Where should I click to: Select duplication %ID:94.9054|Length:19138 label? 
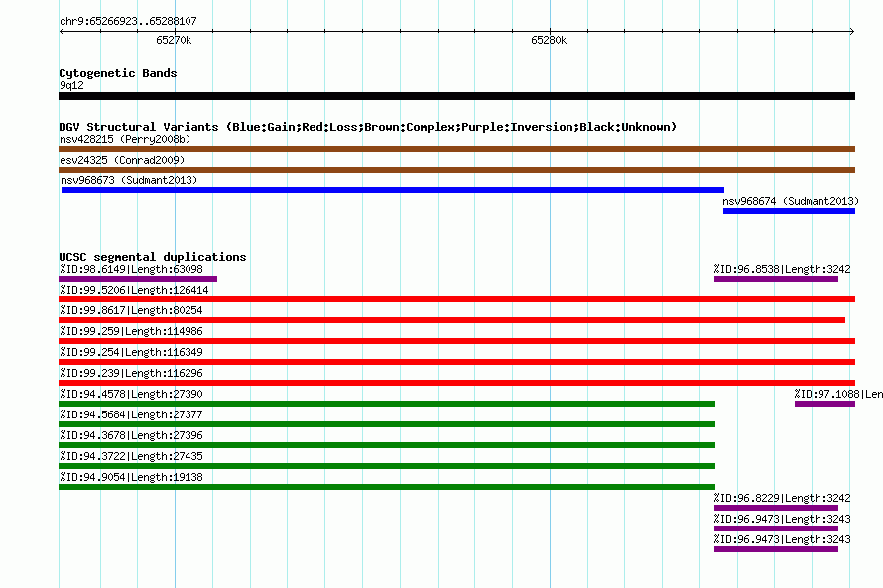[131, 477]
